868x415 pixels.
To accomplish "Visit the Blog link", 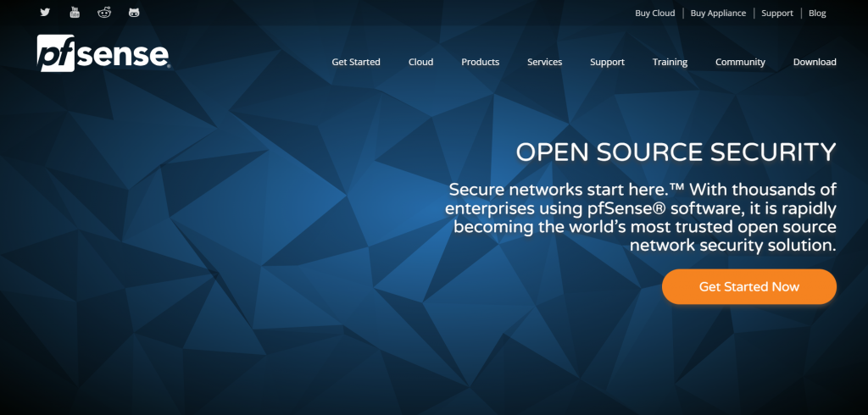I will pos(817,14).
